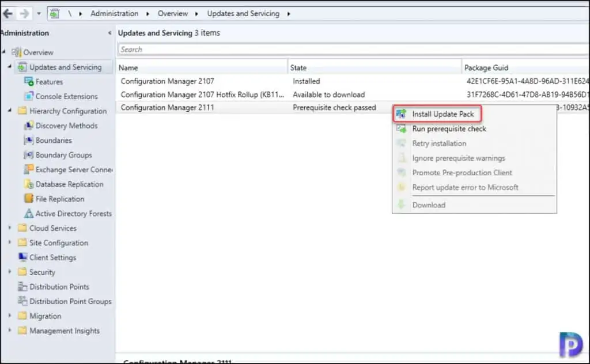Expand the Site Configuration node
The width and height of the screenshot is (590, 364).
tap(10, 242)
